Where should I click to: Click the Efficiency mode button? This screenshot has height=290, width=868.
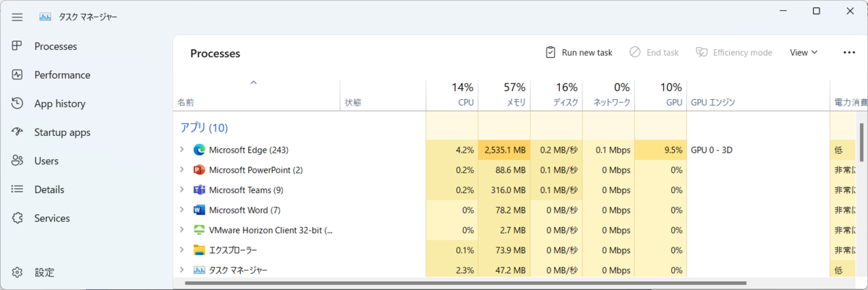pos(733,52)
